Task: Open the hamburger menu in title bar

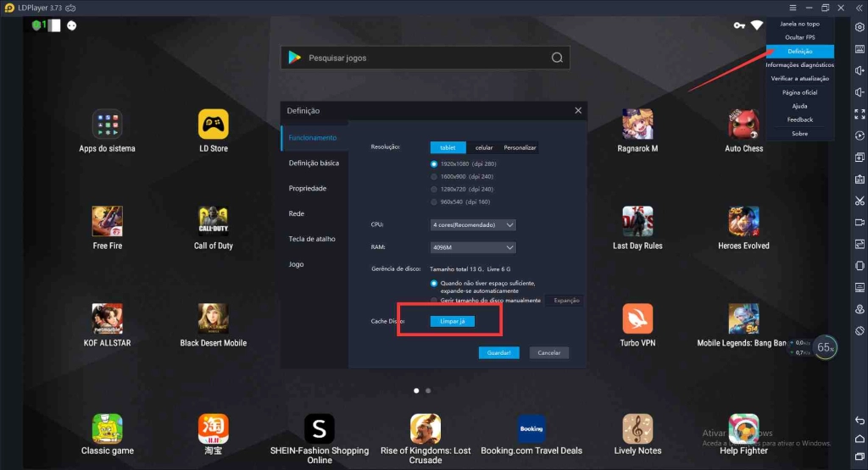Action: (792, 8)
